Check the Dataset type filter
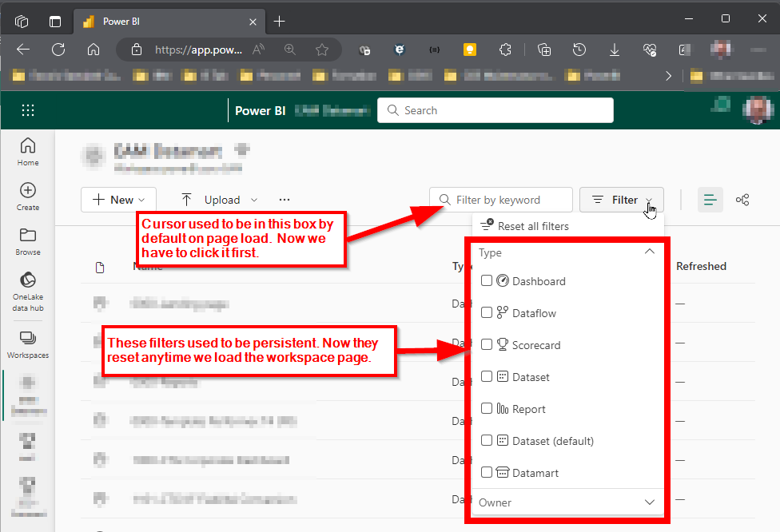780x532 pixels. click(x=487, y=376)
